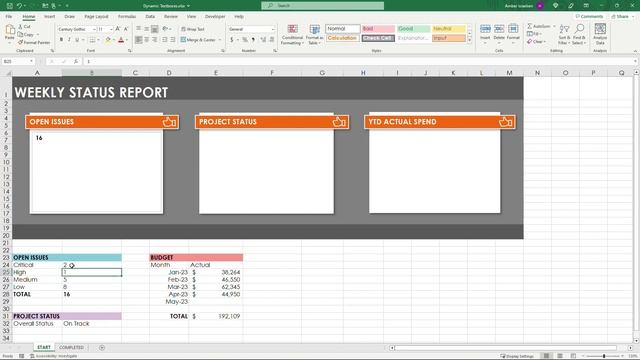Apply the yellow fill color bucket
The width and height of the screenshot is (640, 360).
pos(108,40)
